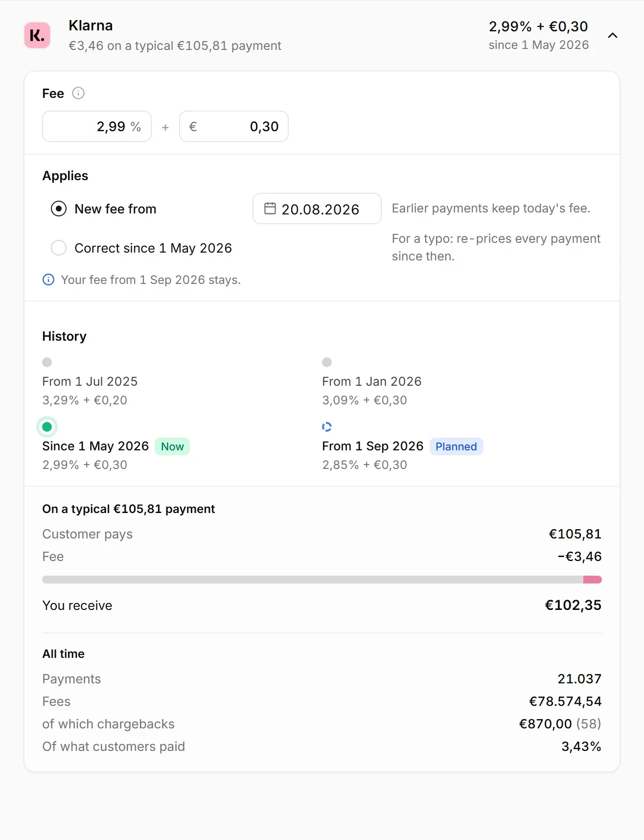The height and width of the screenshot is (840, 644).
Task: Click the calendar icon in the date field
Action: (270, 209)
